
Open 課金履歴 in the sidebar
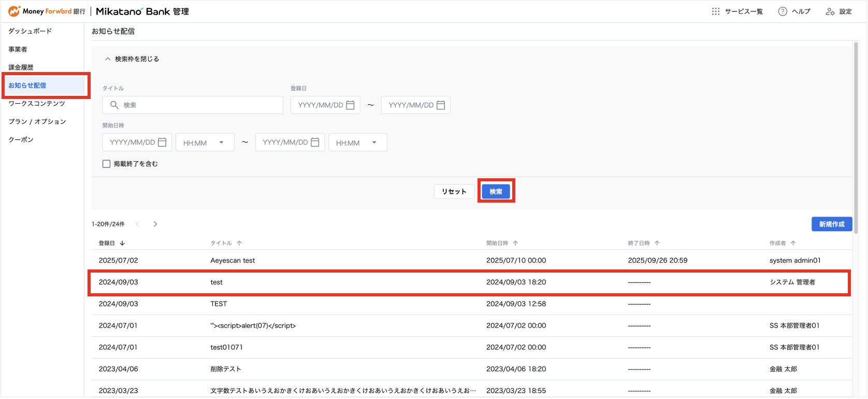point(21,67)
